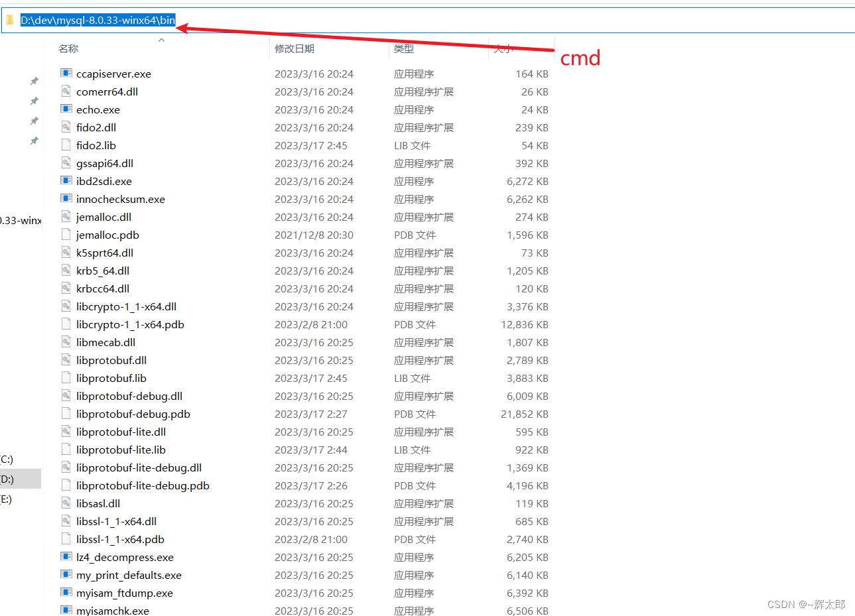Click the jemalloc.pdb file icon

pyautogui.click(x=66, y=234)
